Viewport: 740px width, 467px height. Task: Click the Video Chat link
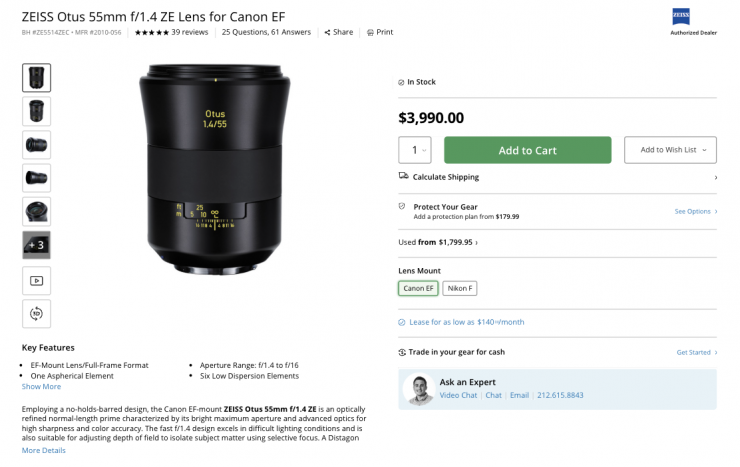(x=459, y=395)
